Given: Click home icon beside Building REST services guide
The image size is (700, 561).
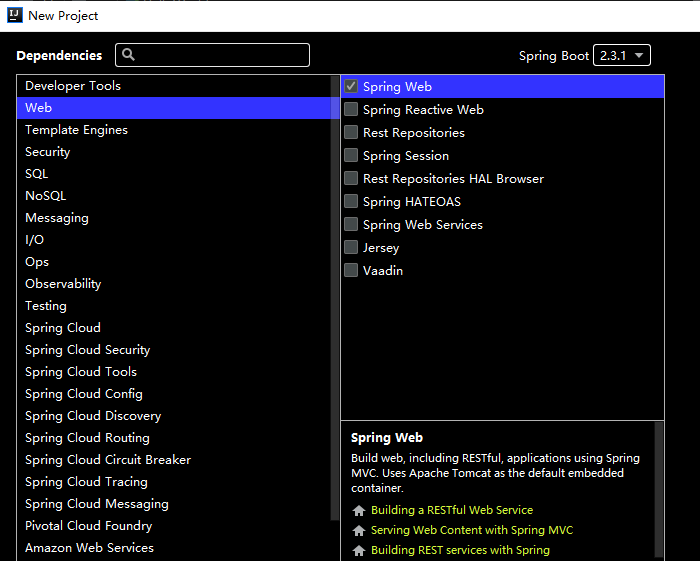Looking at the screenshot, I should 359,550.
